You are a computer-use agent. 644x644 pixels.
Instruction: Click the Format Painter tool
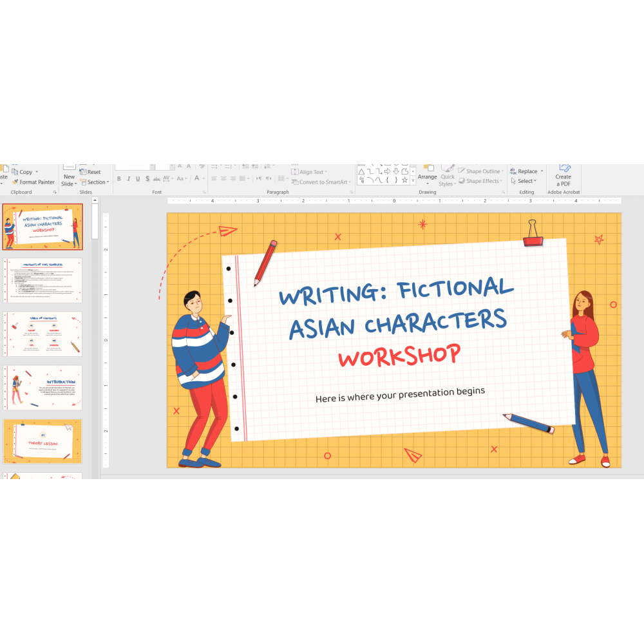point(33,182)
